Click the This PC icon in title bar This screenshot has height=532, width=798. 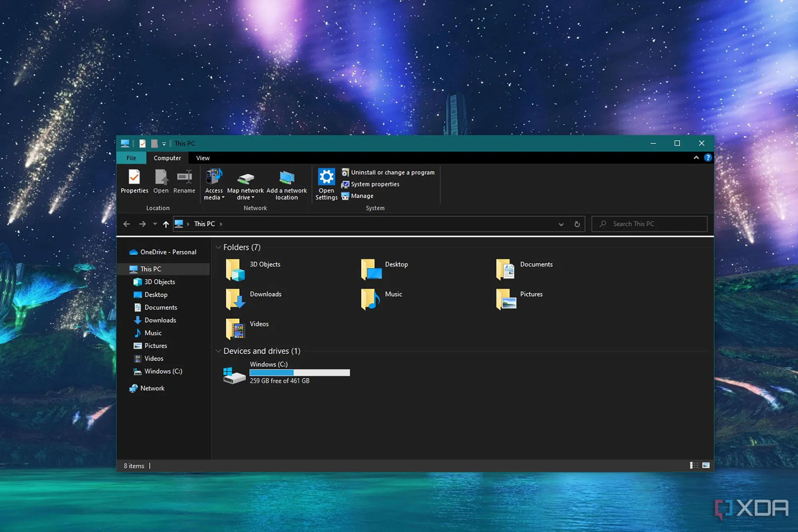coord(125,143)
